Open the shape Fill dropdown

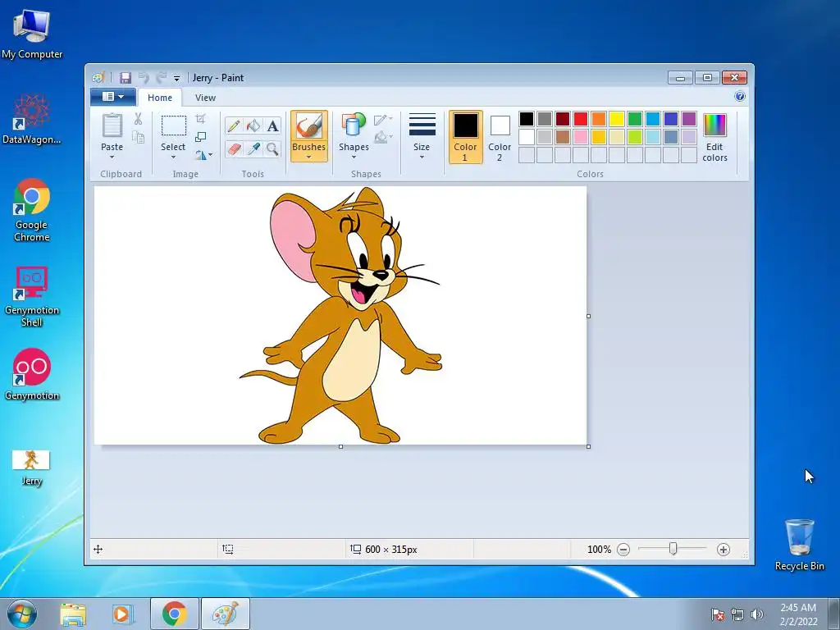point(383,138)
